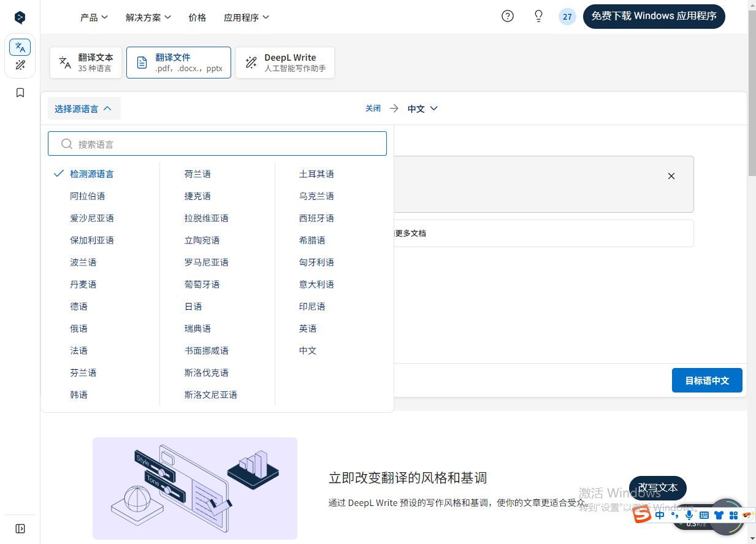Screen dimensions: 756x544
Task: Click the 搜索语言 search field
Action: pyautogui.click(x=217, y=144)
